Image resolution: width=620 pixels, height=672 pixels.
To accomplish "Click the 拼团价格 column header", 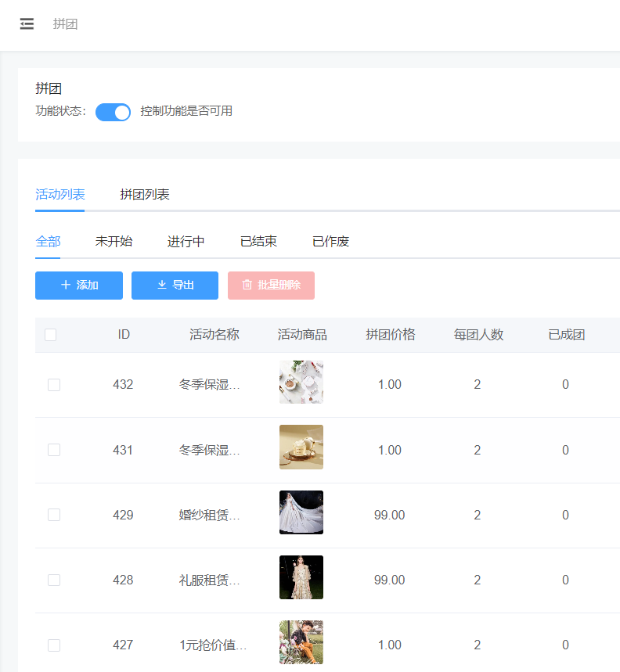I will pos(391,334).
